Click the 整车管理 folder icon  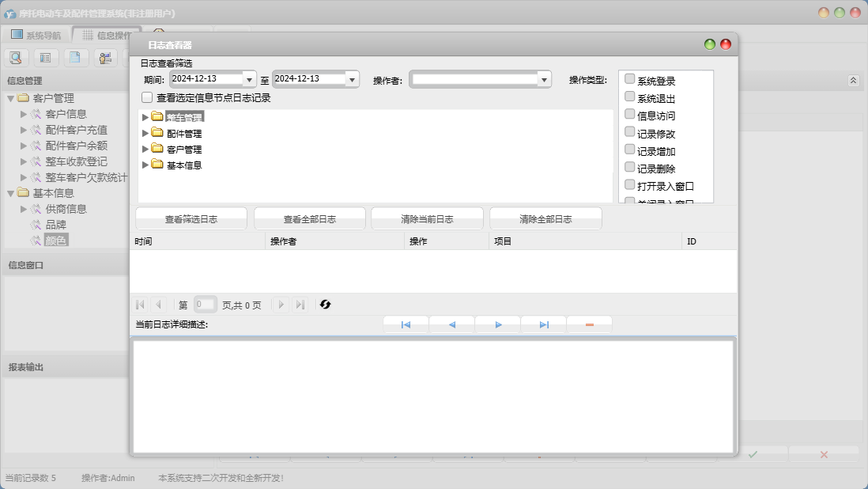(157, 116)
